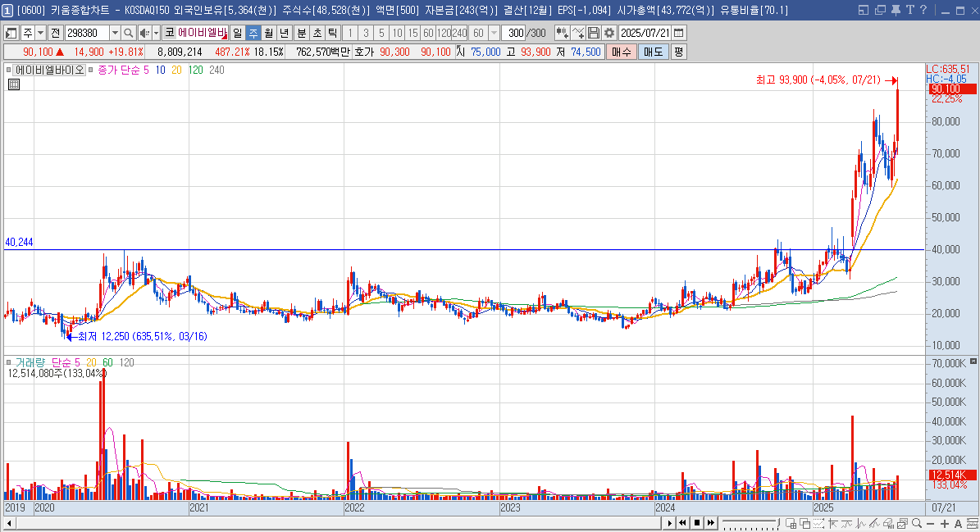This screenshot has height=532, width=980.
Task: Expand the interval 60 dropdown arrow
Action: tap(494, 33)
